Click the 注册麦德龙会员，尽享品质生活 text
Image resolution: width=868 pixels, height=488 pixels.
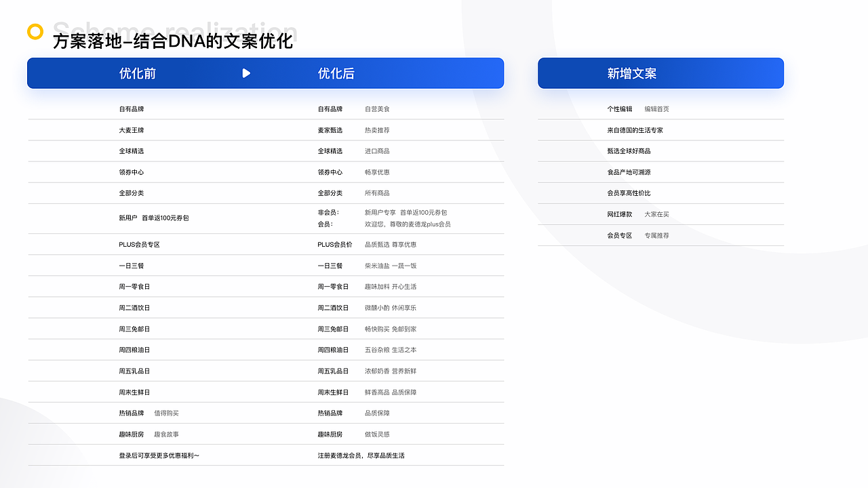pyautogui.click(x=359, y=455)
